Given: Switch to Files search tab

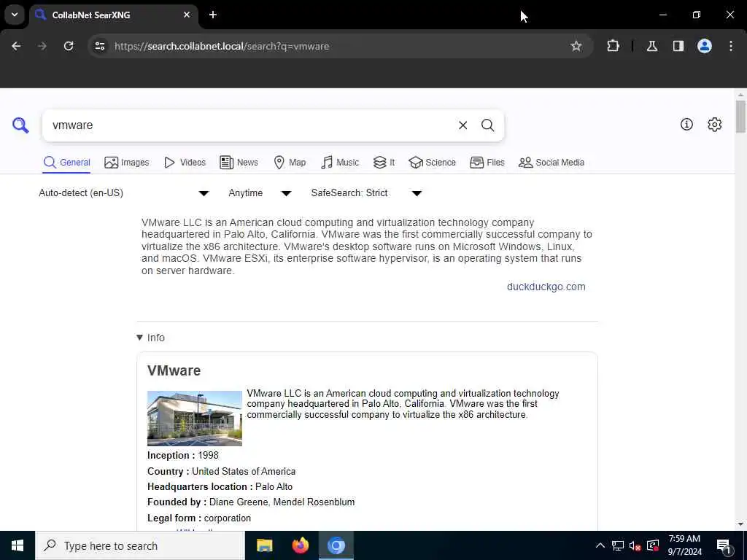Looking at the screenshot, I should (x=487, y=163).
